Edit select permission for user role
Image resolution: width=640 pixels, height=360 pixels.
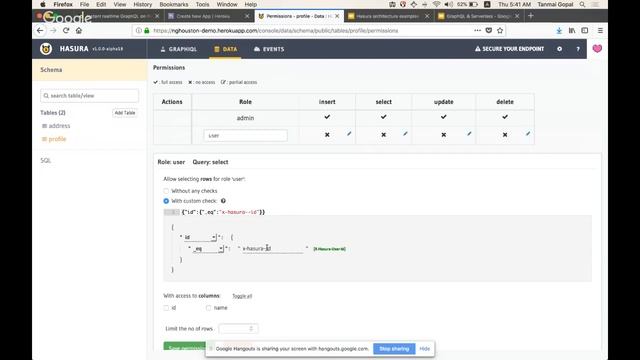pyautogui.click(x=405, y=133)
